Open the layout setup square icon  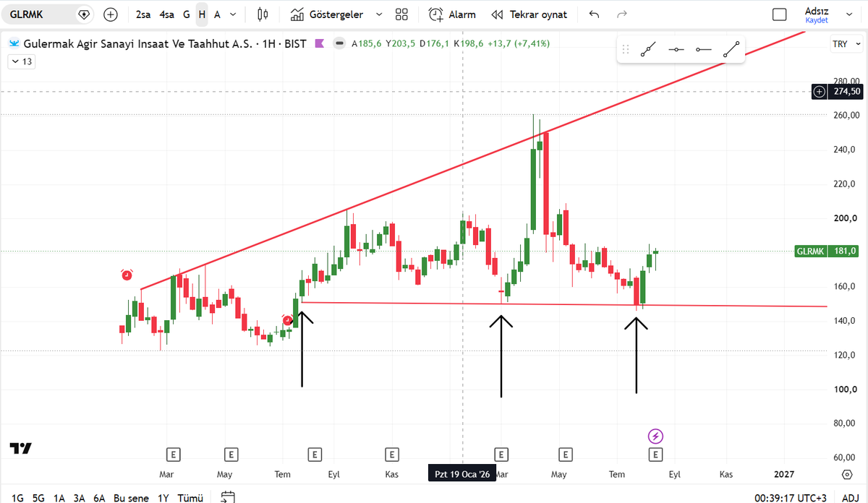pyautogui.click(x=779, y=14)
